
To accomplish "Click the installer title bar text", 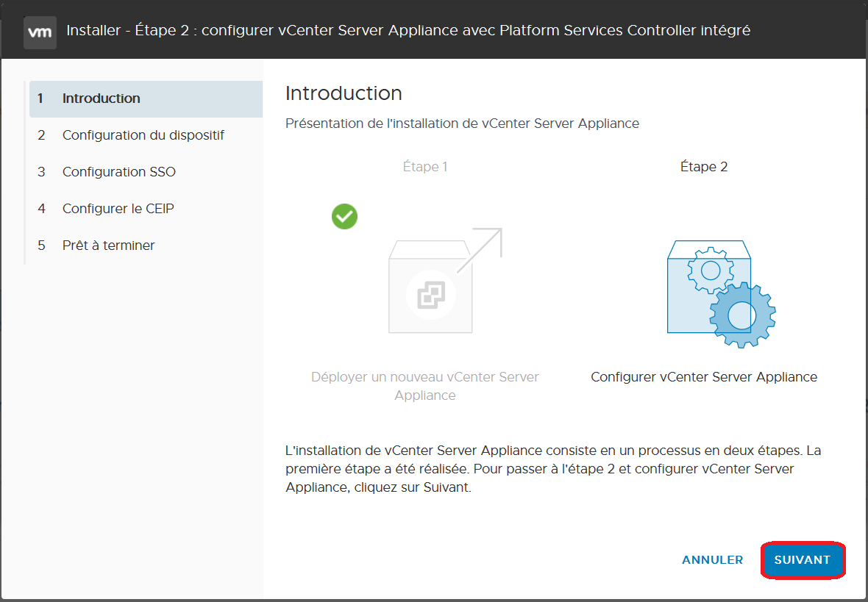I will click(408, 30).
